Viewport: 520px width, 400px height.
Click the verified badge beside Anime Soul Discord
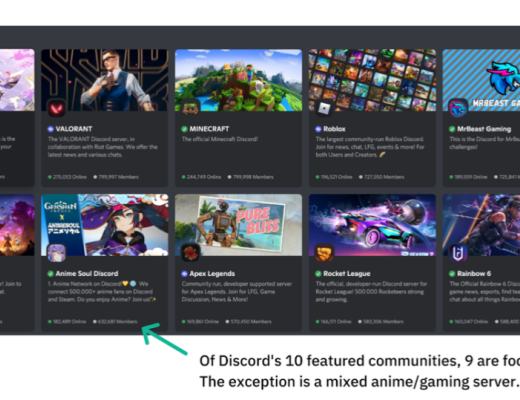click(51, 274)
